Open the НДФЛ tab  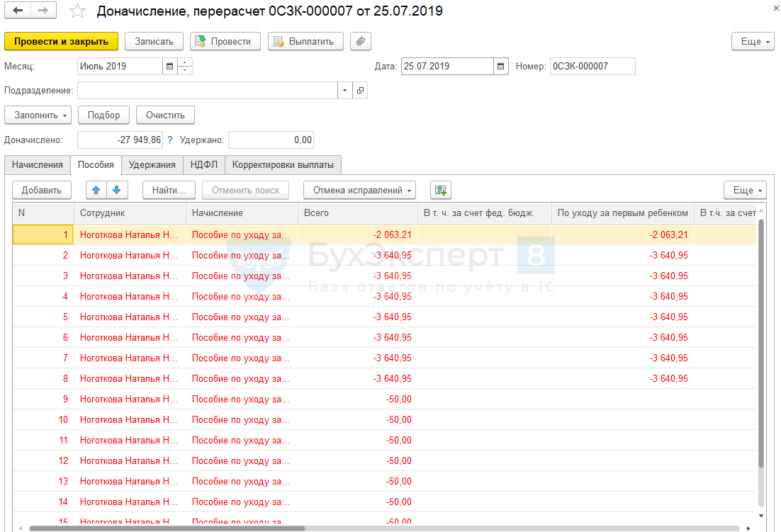coord(204,165)
